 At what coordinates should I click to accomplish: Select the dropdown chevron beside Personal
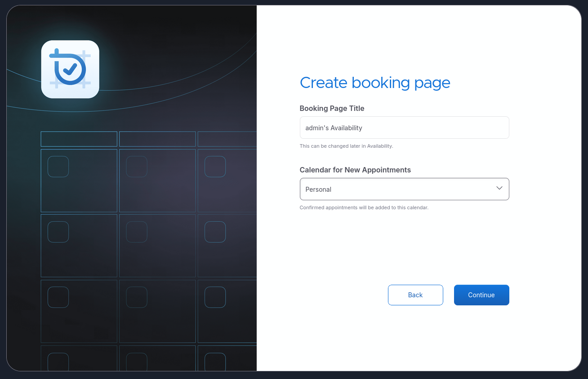[499, 189]
